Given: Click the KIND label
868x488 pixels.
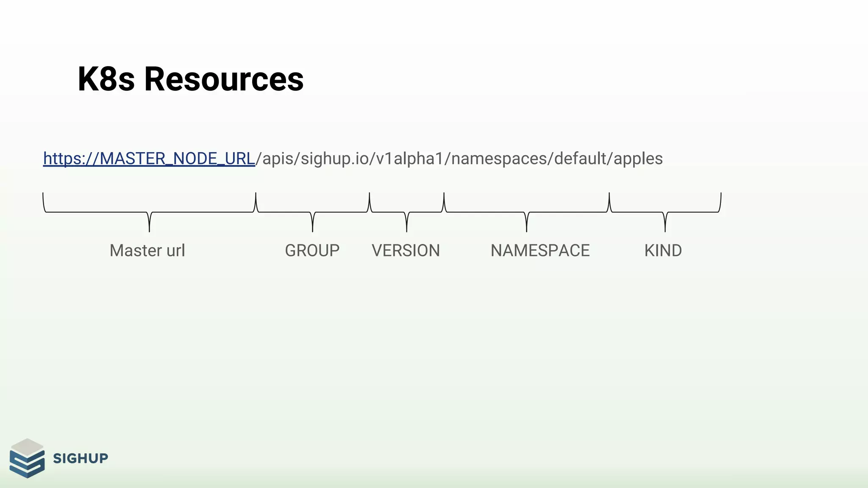Looking at the screenshot, I should [663, 250].
